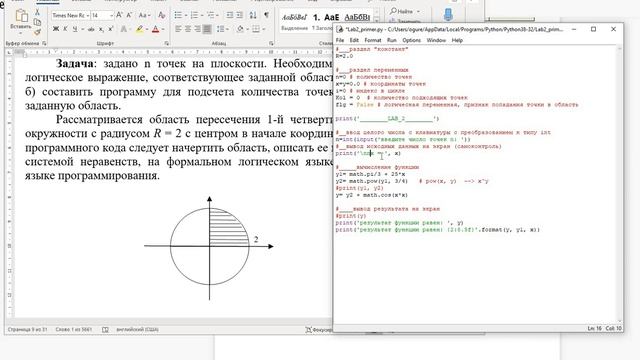Click the IDLE vertical scrollbar
640x360 pixels.
pyautogui.click(x=620, y=184)
